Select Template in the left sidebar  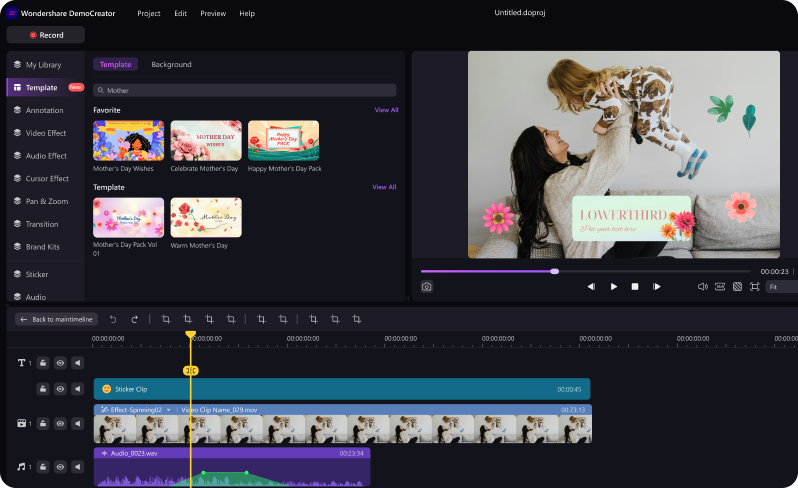pos(45,88)
